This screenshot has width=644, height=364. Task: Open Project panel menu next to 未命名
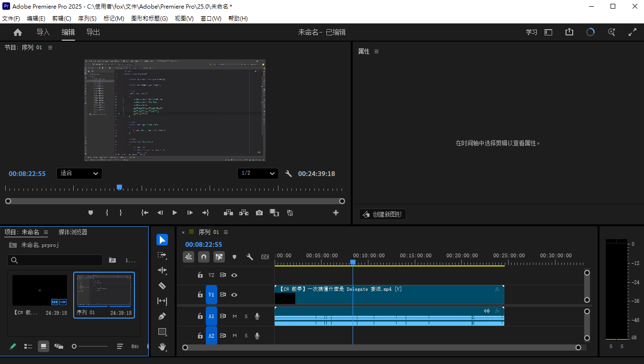[x=46, y=232]
